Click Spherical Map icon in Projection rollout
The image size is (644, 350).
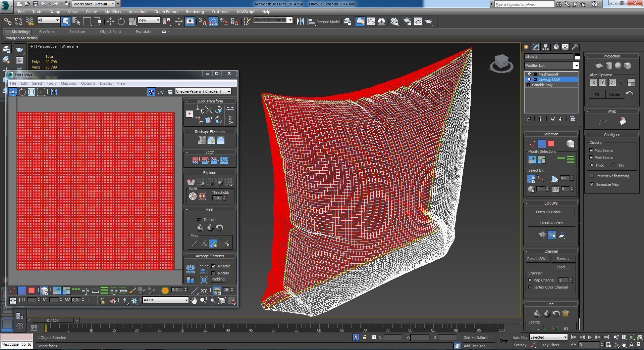coord(618,66)
